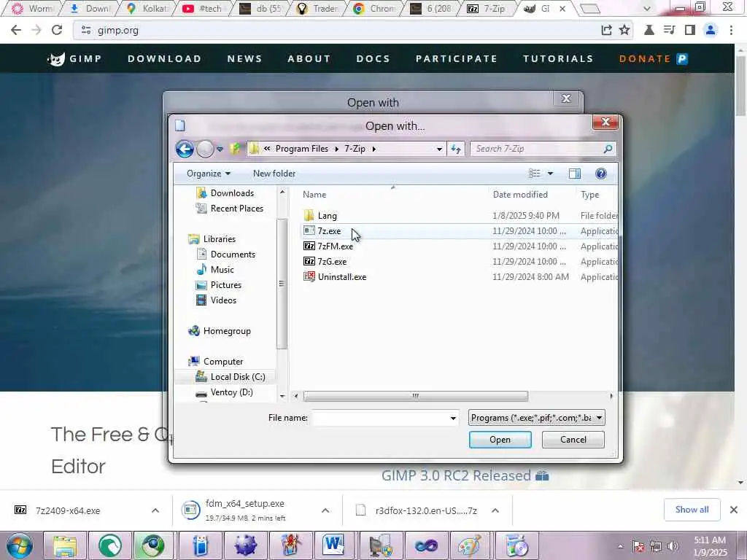Toggle the preview pane icon
The height and width of the screenshot is (560, 747).
(x=575, y=174)
